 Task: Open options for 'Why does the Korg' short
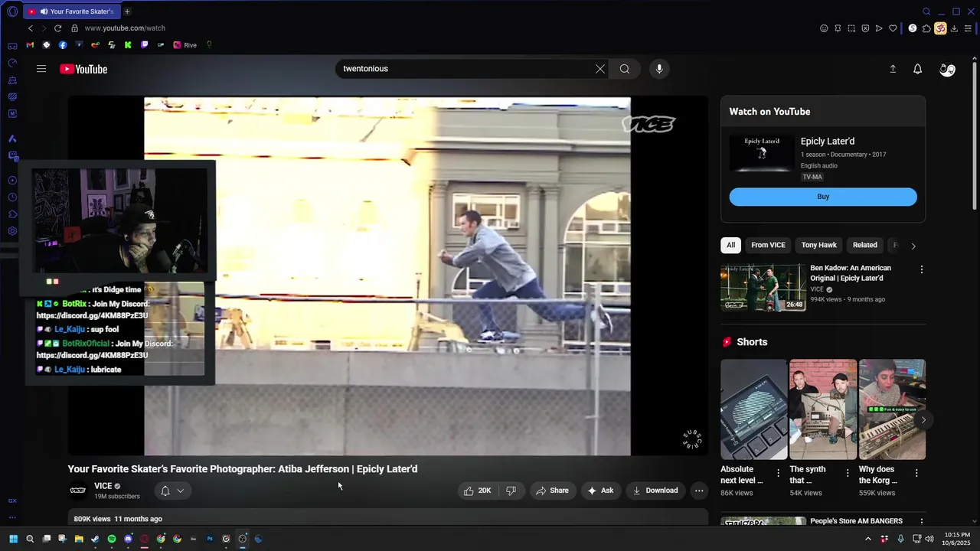pos(916,473)
